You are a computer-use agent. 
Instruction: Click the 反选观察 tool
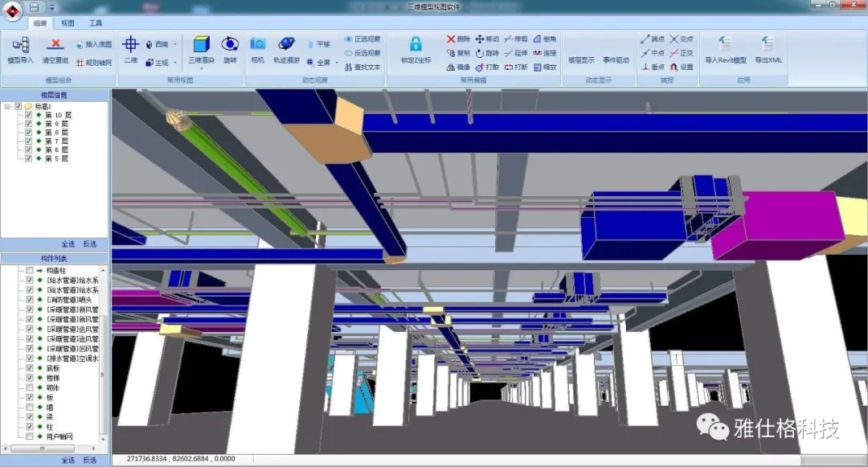click(x=362, y=53)
